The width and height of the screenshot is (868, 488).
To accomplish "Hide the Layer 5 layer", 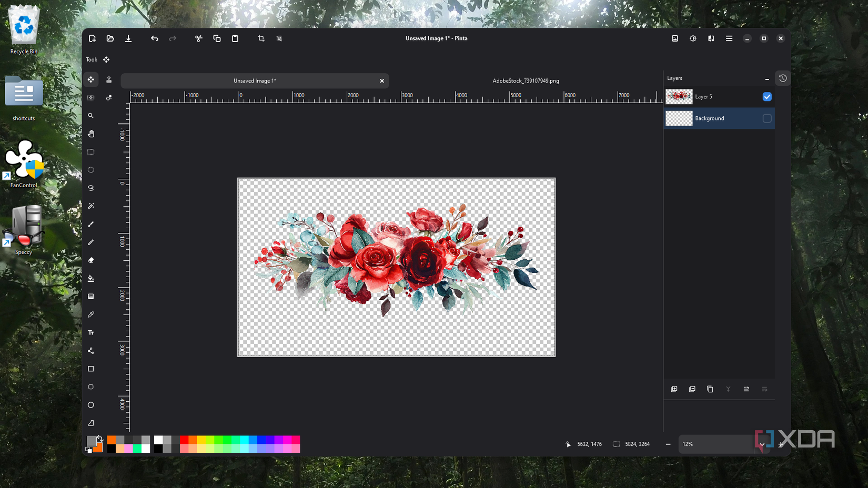I will [767, 97].
